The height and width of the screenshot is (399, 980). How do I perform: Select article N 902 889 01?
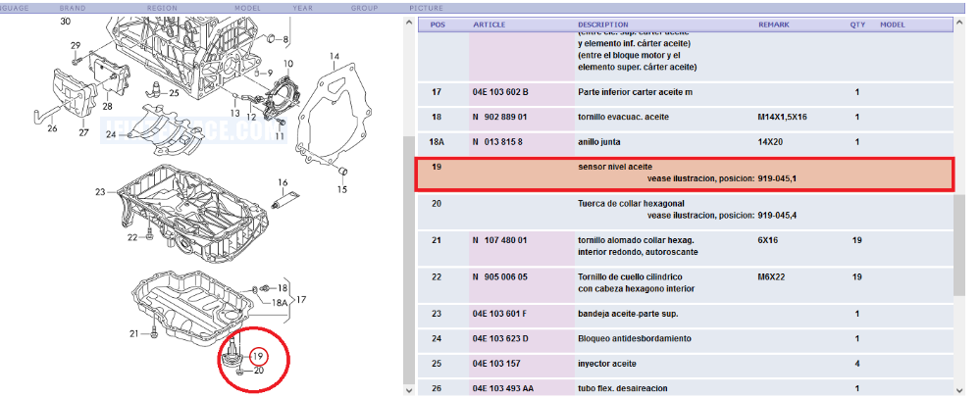coord(500,118)
